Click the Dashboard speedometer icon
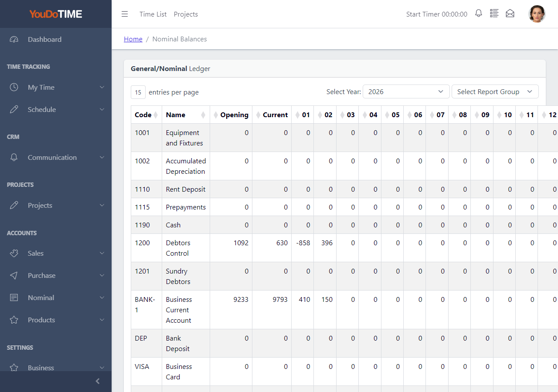 pyautogui.click(x=14, y=39)
